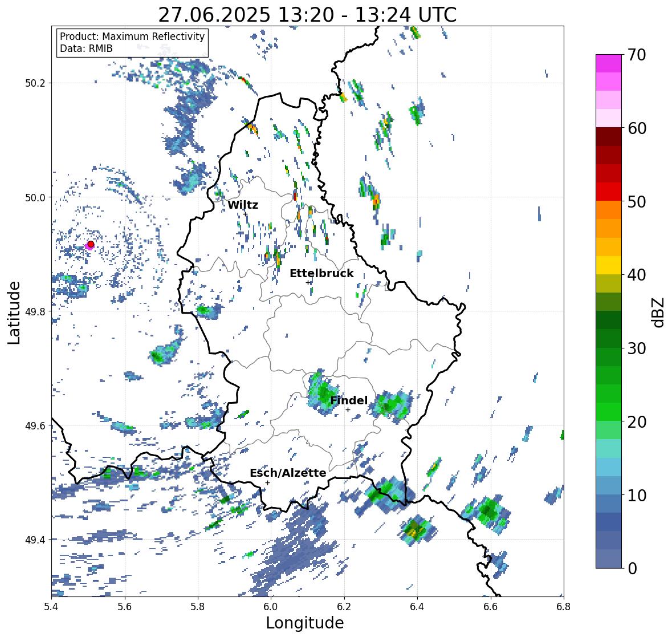Click longitude tick label 6.4
The height and width of the screenshot is (637, 672).
click(417, 607)
